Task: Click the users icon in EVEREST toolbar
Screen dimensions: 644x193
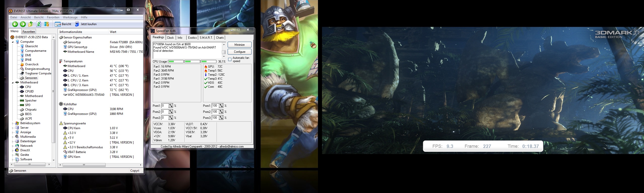Action: (x=47, y=24)
